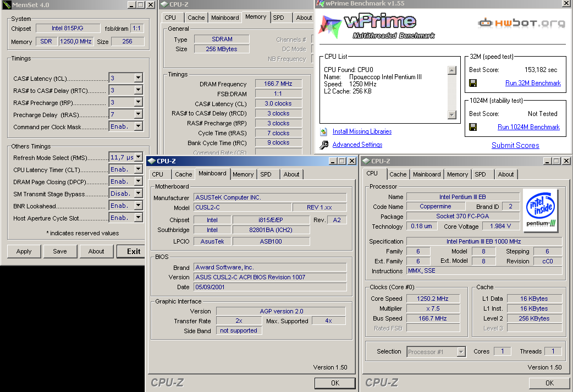Open Mainboard tab in the CPU-Z CPU window

(x=427, y=175)
